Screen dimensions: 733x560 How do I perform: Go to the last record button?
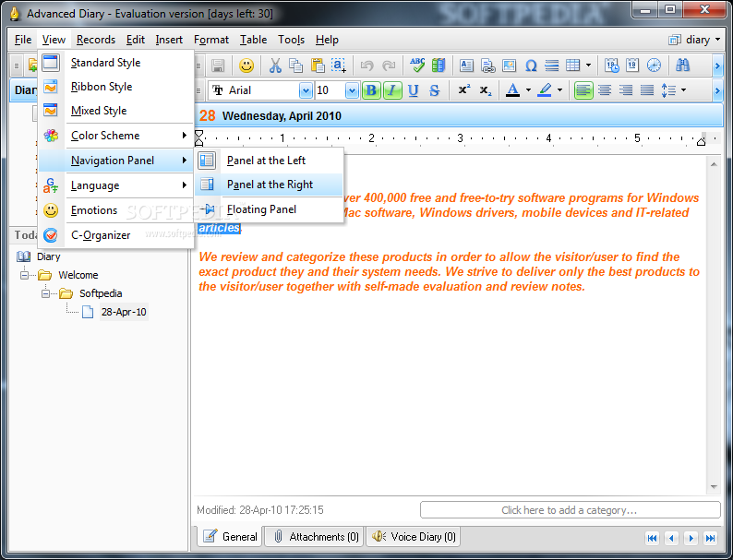pos(710,538)
